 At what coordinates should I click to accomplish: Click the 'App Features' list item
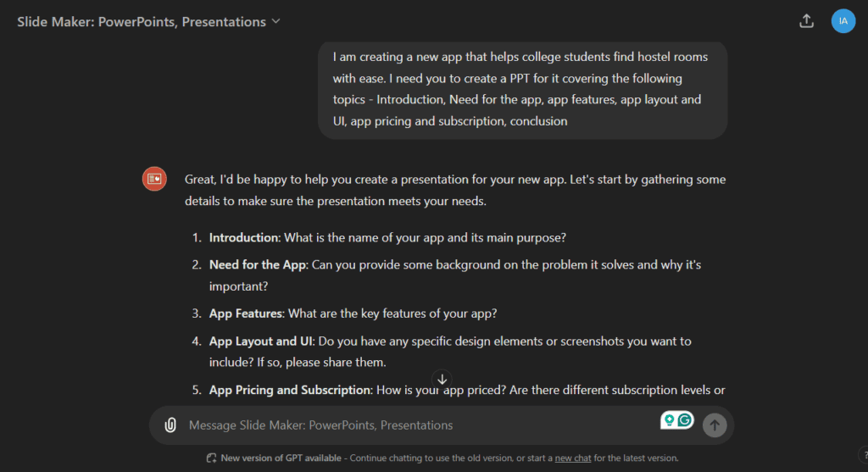pyautogui.click(x=247, y=314)
